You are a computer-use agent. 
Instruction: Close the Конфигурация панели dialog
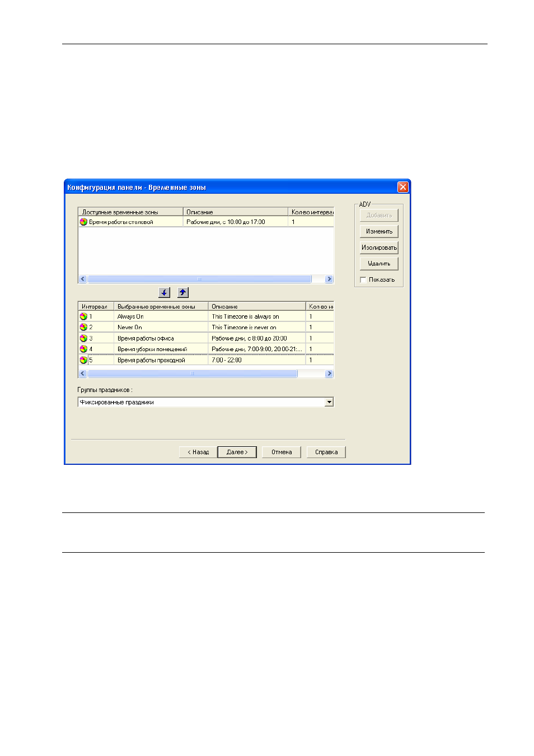402,187
